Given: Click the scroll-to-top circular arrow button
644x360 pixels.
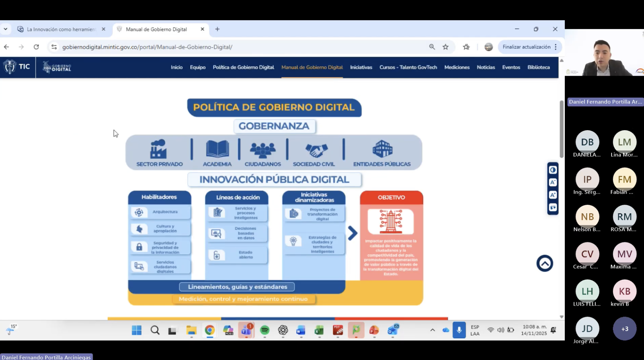Looking at the screenshot, I should (545, 263).
